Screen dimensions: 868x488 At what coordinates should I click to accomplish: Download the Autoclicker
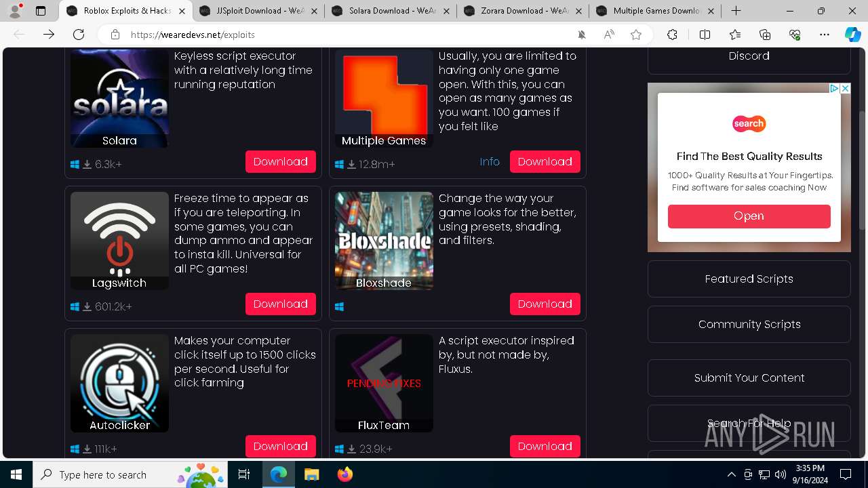[281, 447]
